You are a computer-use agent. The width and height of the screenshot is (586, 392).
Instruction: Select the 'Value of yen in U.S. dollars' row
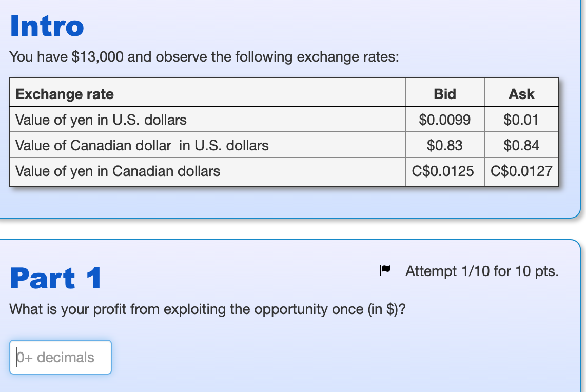pos(284,120)
